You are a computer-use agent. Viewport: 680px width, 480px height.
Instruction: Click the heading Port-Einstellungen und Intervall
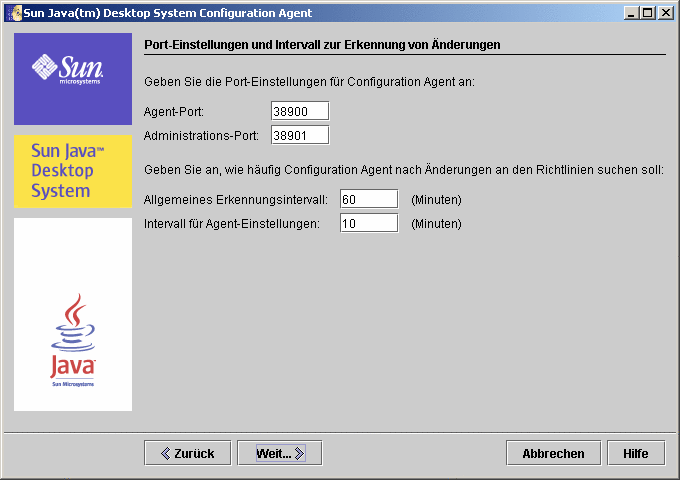click(322, 45)
